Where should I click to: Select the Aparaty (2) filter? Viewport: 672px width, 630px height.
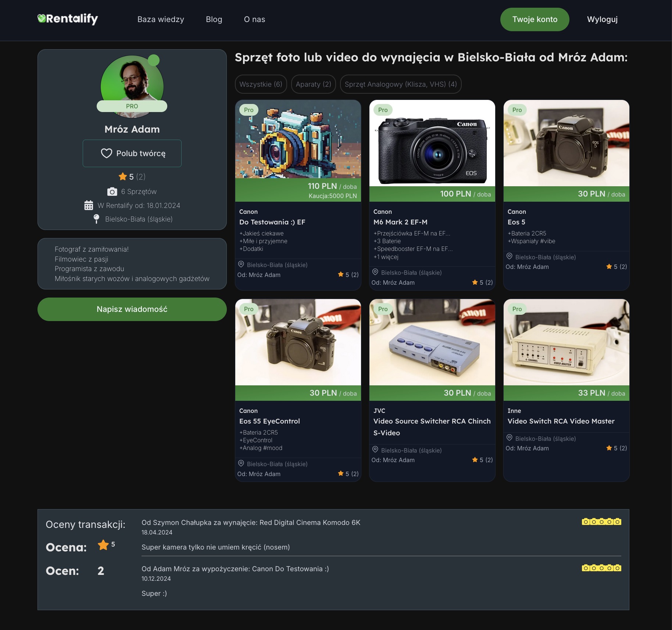[x=313, y=84]
